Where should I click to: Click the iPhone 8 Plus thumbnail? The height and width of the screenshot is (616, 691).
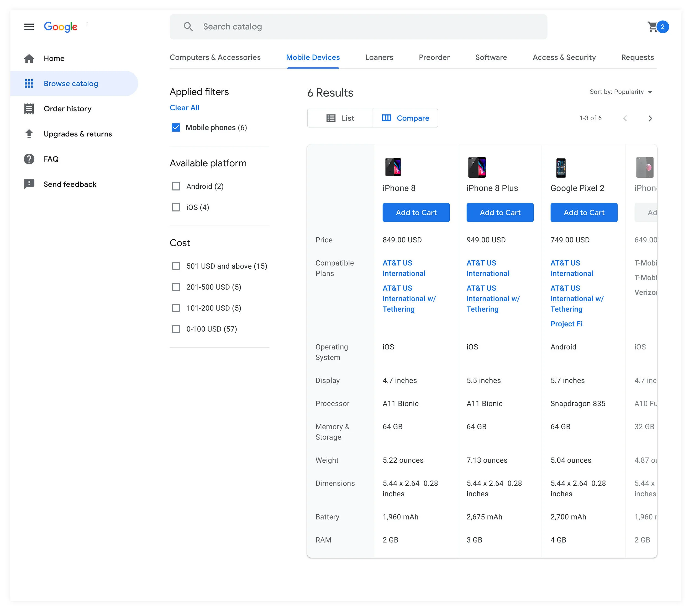(477, 167)
